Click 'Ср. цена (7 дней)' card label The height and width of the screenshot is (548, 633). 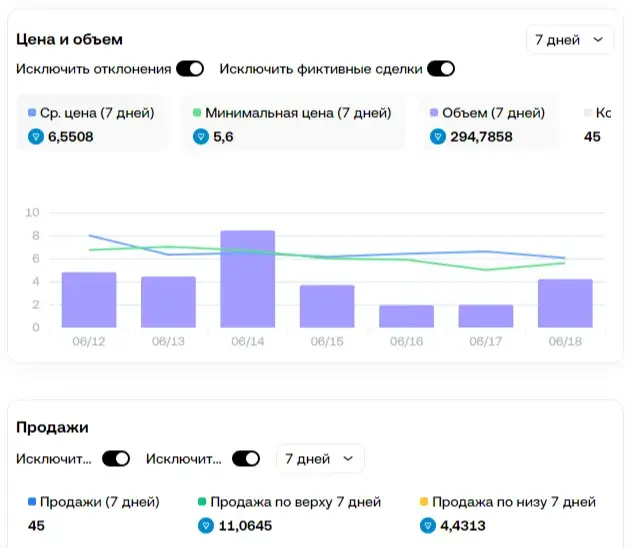coord(97,113)
